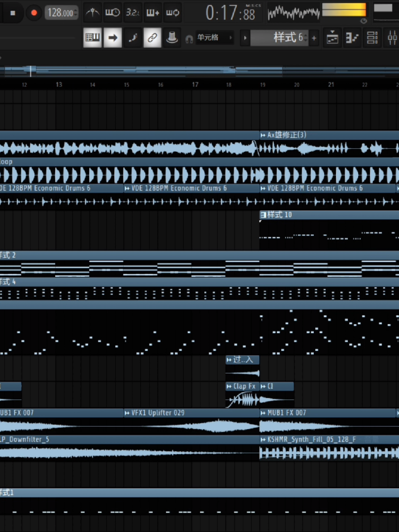
Task: Open the Channel rack view icon
Action: tap(372, 38)
